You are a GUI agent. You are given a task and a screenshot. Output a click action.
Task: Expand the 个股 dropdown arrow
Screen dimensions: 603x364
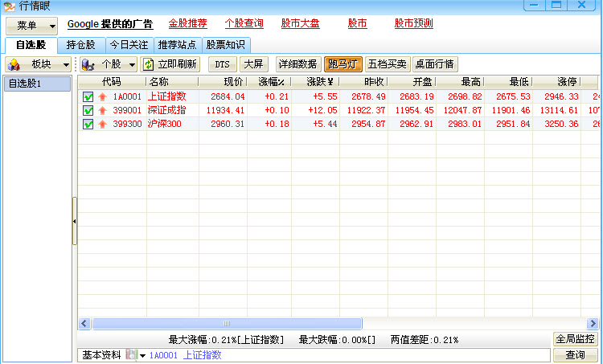click(132, 64)
